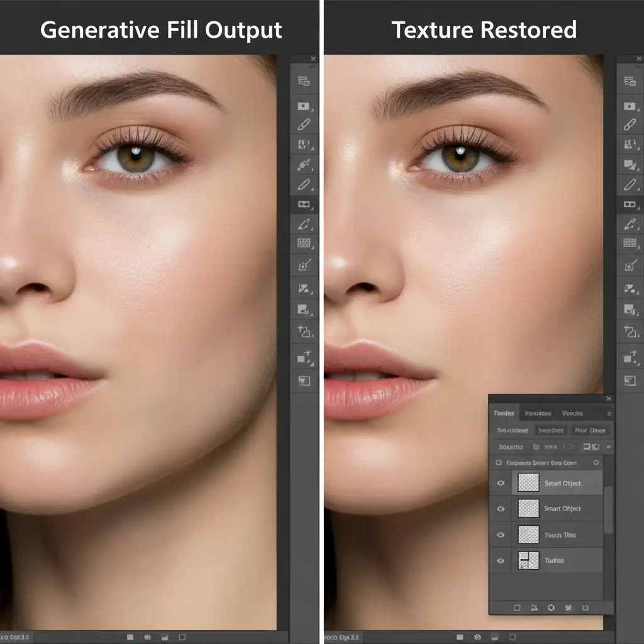644x644 pixels.
Task: Click the leftmost square icon at layers panel bottom
Action: click(517, 608)
